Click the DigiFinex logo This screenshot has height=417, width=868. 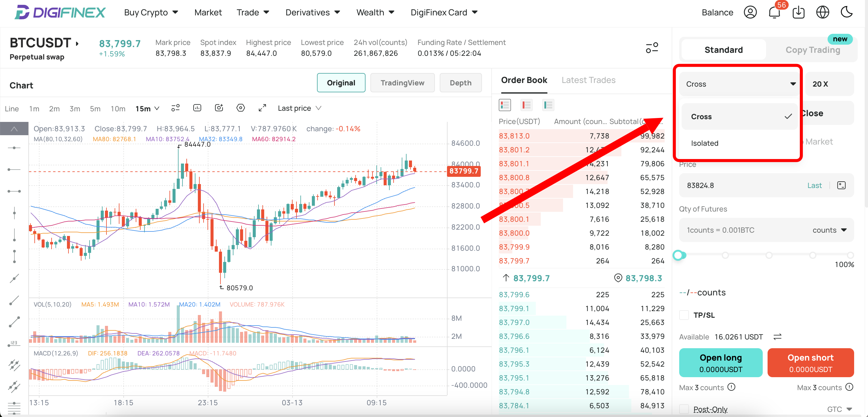pyautogui.click(x=60, y=12)
